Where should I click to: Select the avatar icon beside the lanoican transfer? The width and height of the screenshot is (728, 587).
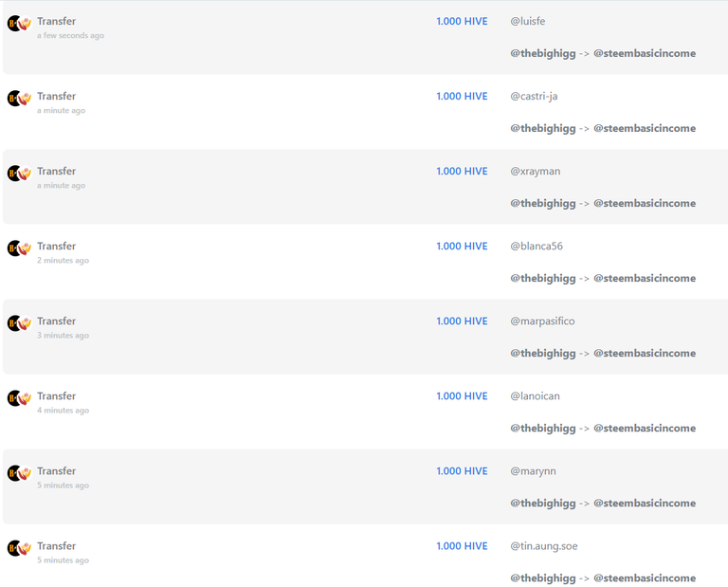tap(19, 398)
